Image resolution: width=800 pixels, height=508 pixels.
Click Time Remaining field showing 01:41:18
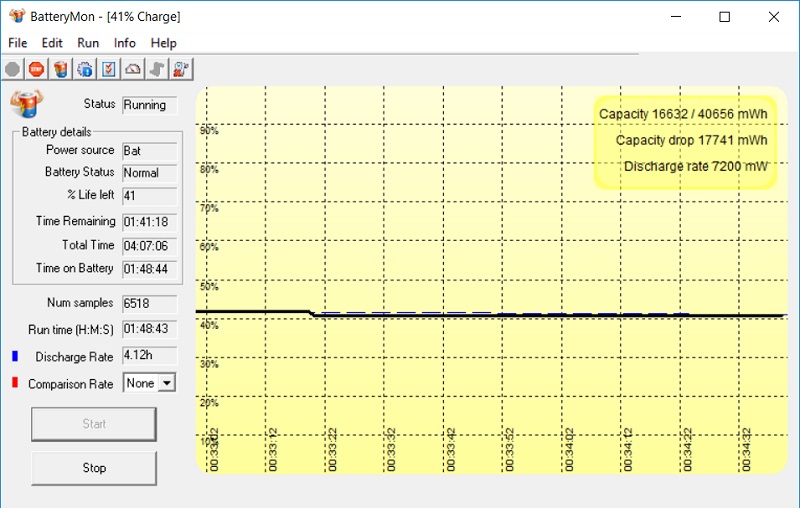149,222
